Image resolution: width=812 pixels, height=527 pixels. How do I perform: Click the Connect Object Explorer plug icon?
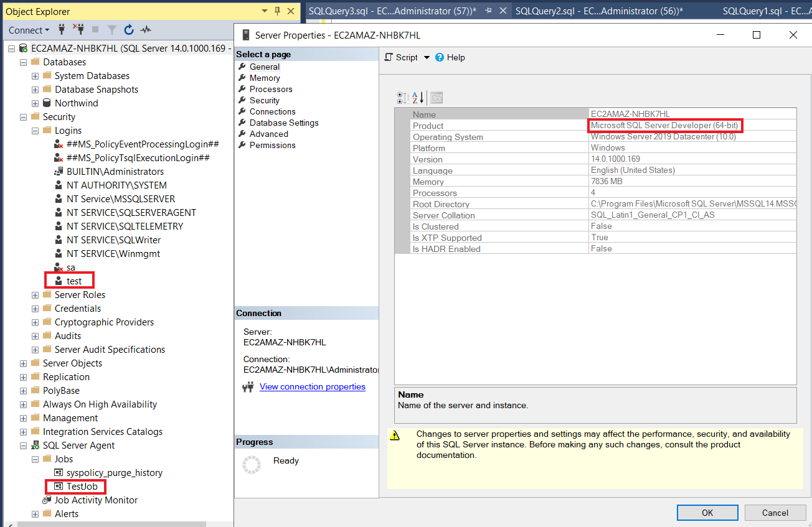[62, 29]
